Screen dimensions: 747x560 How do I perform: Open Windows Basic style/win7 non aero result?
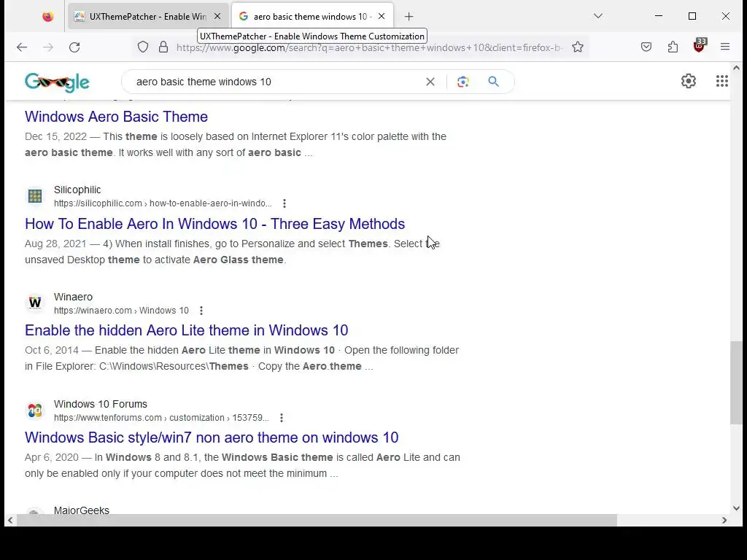[x=212, y=437]
